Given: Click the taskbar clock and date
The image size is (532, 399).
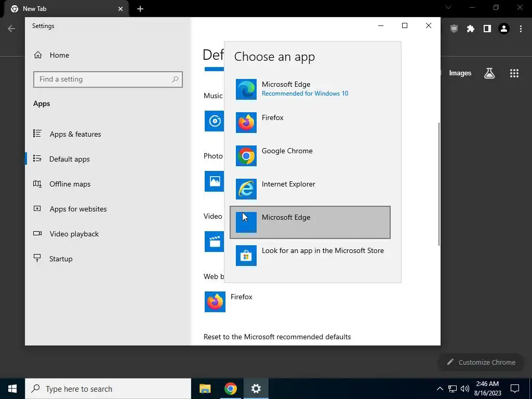Looking at the screenshot, I should coord(487,389).
